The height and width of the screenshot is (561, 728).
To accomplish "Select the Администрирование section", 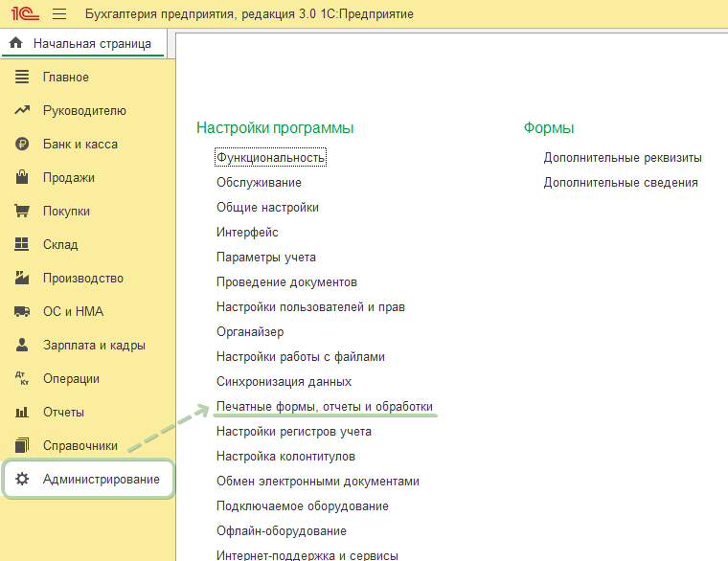I will 88,479.
